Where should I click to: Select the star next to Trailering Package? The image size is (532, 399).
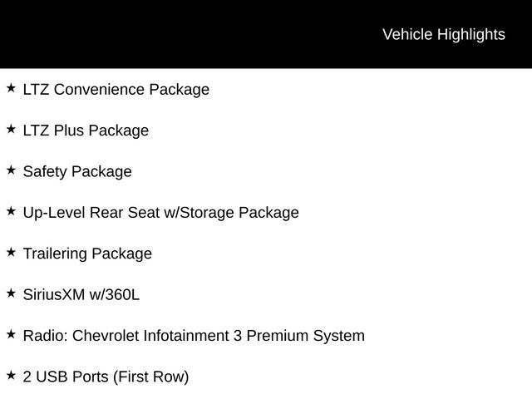point(11,252)
